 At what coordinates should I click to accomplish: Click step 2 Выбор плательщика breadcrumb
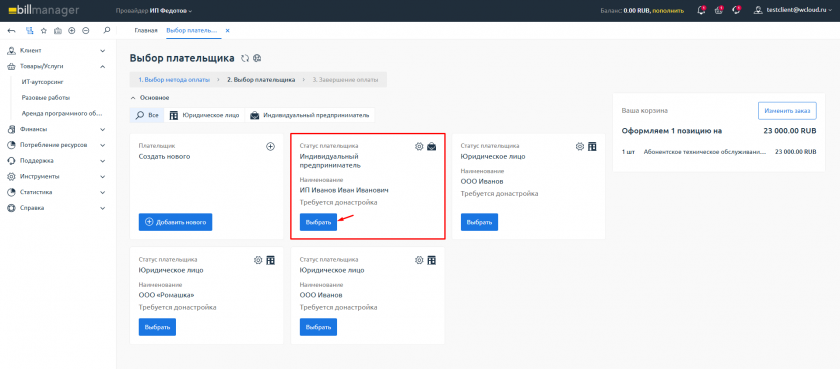point(261,80)
